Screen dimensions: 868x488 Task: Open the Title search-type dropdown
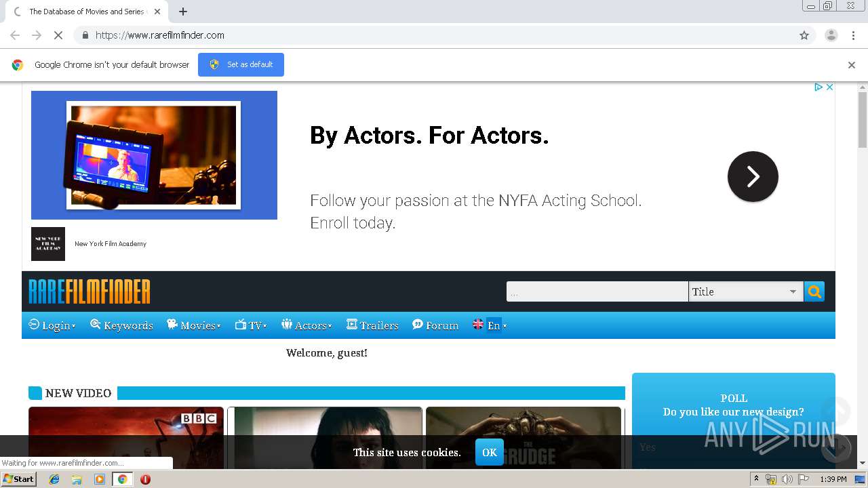pyautogui.click(x=745, y=291)
